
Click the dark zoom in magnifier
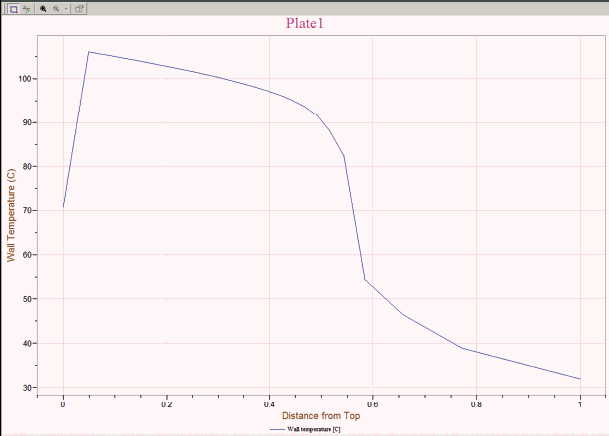click(x=43, y=9)
